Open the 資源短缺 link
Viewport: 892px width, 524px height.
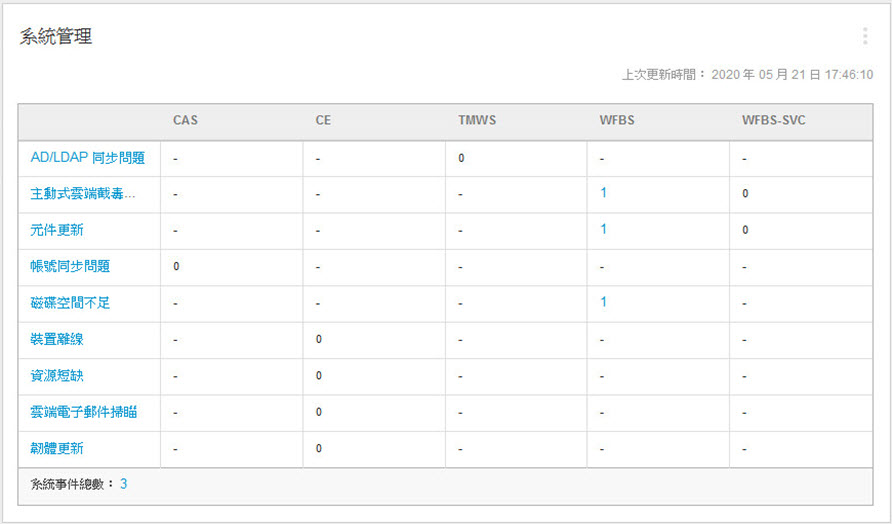(x=57, y=376)
